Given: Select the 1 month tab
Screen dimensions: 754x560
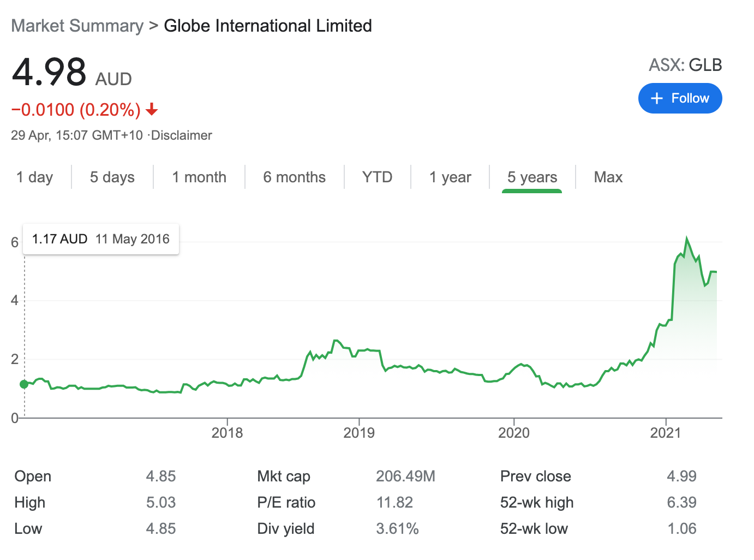Looking at the screenshot, I should coord(199,177).
